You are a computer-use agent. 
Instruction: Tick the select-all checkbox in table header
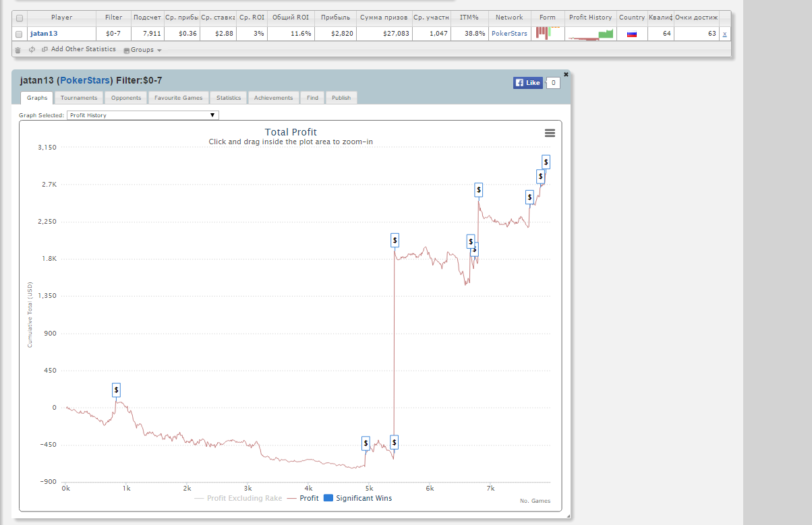coord(19,18)
